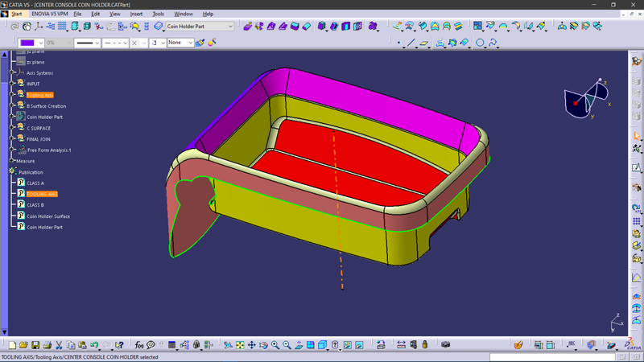Image resolution: width=644 pixels, height=362 pixels.
Task: Open the Formula f(x) tool
Action: coord(138,345)
